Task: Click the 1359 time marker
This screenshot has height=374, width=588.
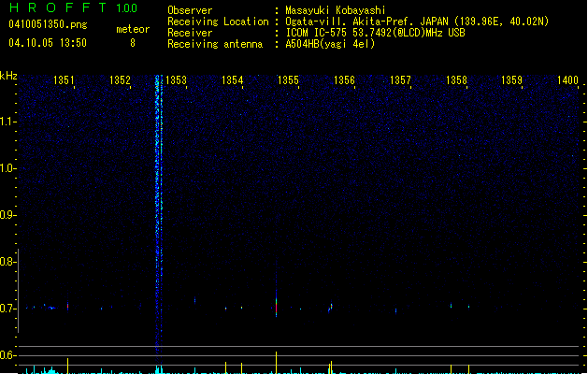Action: click(x=512, y=79)
